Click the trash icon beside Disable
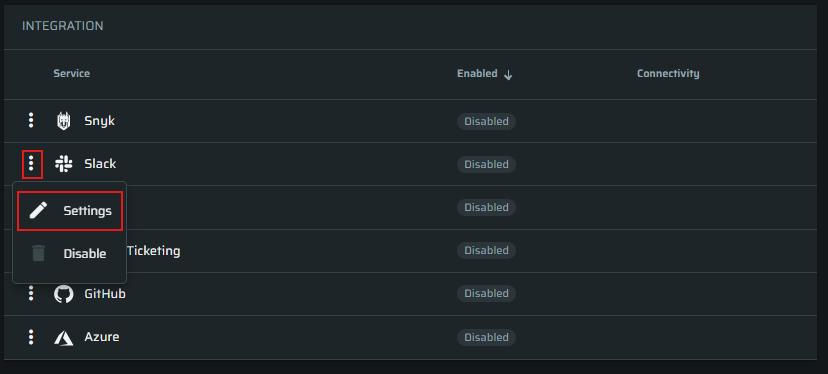828x374 pixels. coord(38,253)
